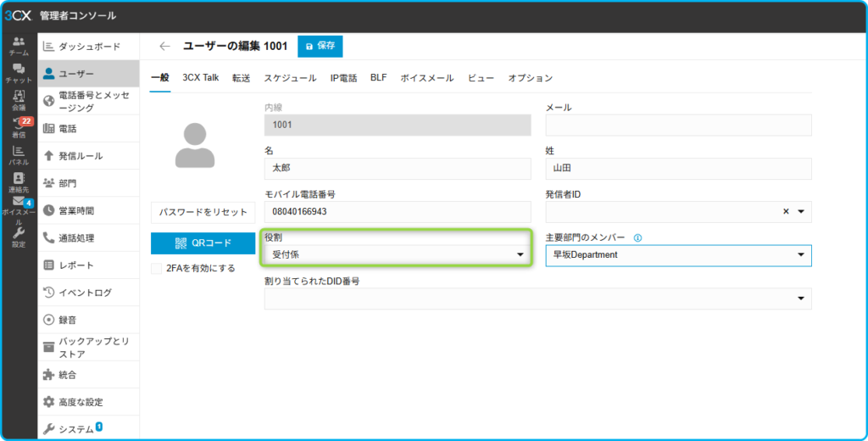Open the Chat icon in left rail
Image resolution: width=868 pixels, height=441 pixels.
[19, 71]
